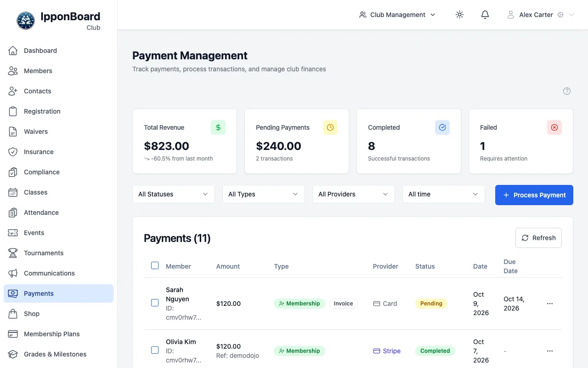Check the Olivia Kim payment row checkbox
Image resolution: width=588 pixels, height=368 pixels.
(155, 350)
